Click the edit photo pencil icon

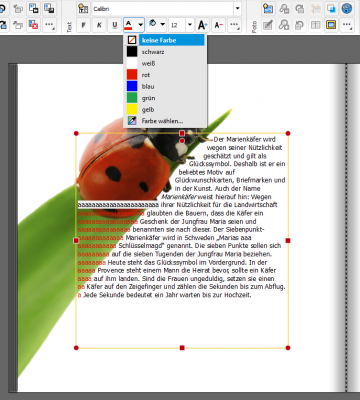[x=268, y=25]
